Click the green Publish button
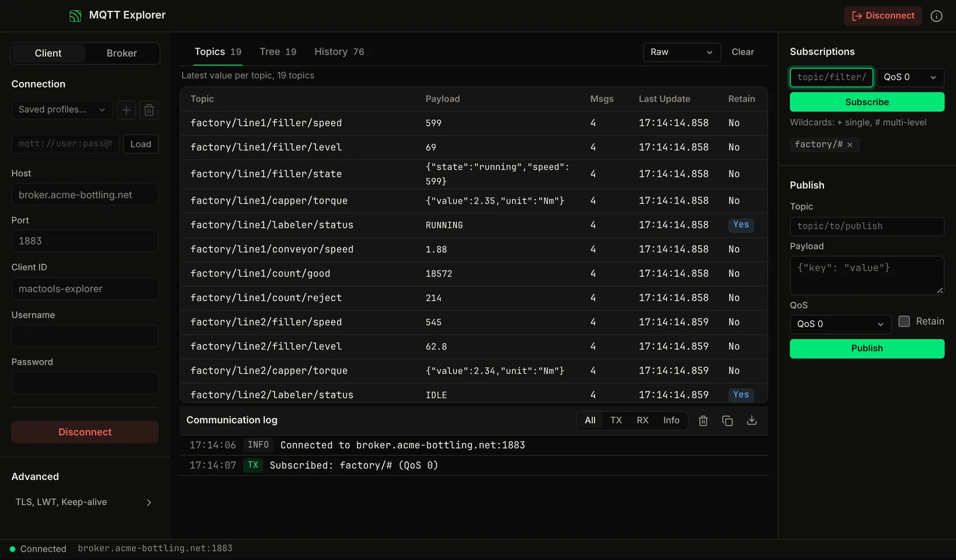 coord(867,349)
